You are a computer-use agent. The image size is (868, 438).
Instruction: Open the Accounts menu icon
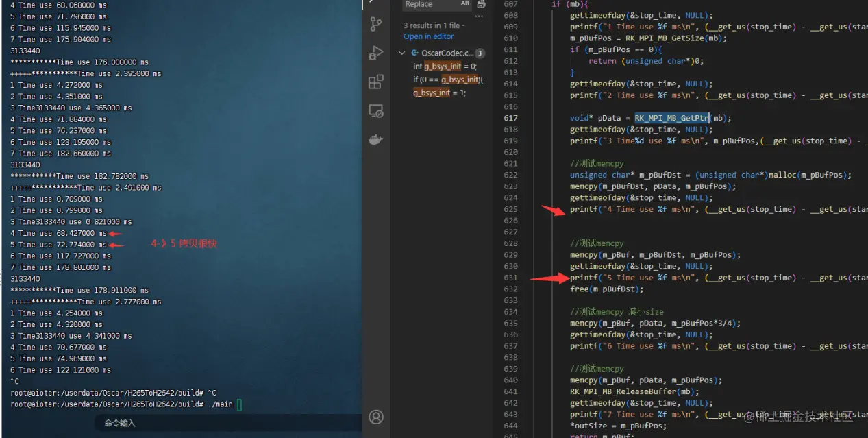tap(376, 417)
